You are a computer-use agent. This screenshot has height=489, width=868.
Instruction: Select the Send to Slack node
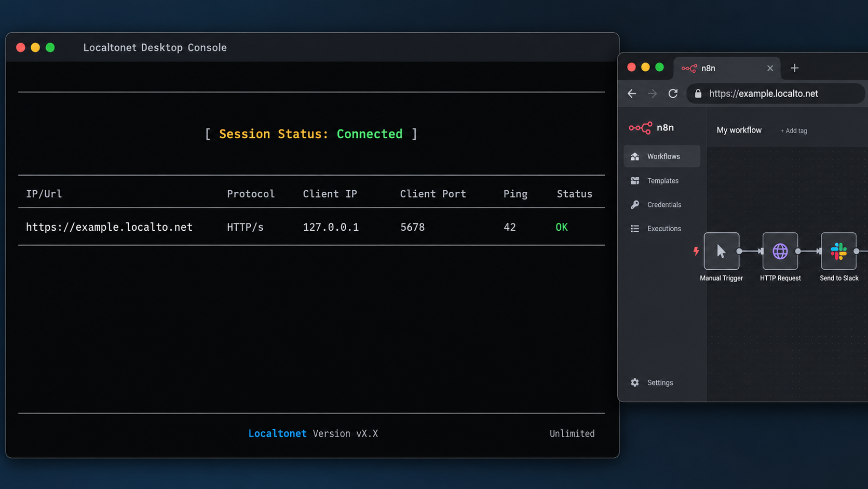[x=839, y=252]
